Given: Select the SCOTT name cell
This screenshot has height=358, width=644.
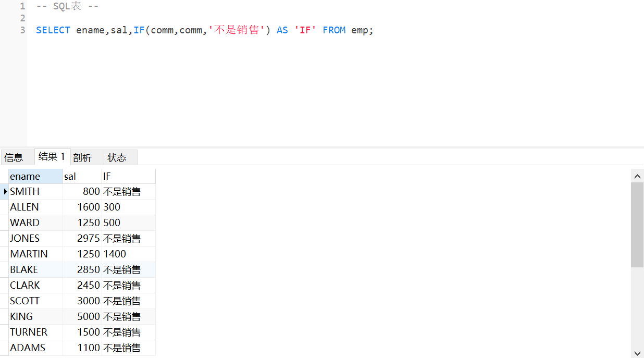Looking at the screenshot, I should tap(36, 301).
